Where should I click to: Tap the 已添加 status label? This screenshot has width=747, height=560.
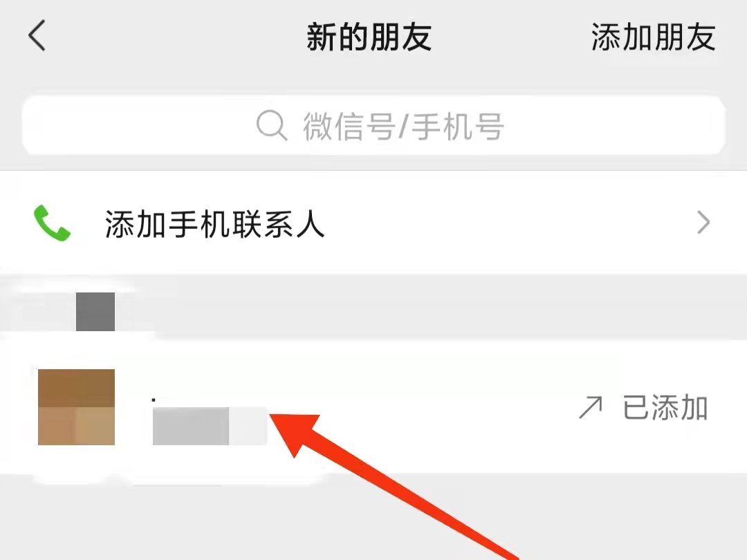point(665,408)
